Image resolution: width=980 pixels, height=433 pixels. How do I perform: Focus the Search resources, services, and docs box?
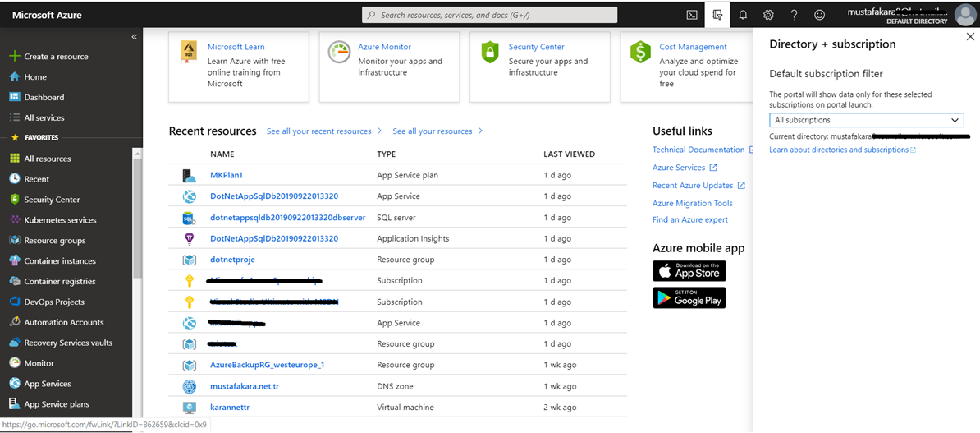489,15
